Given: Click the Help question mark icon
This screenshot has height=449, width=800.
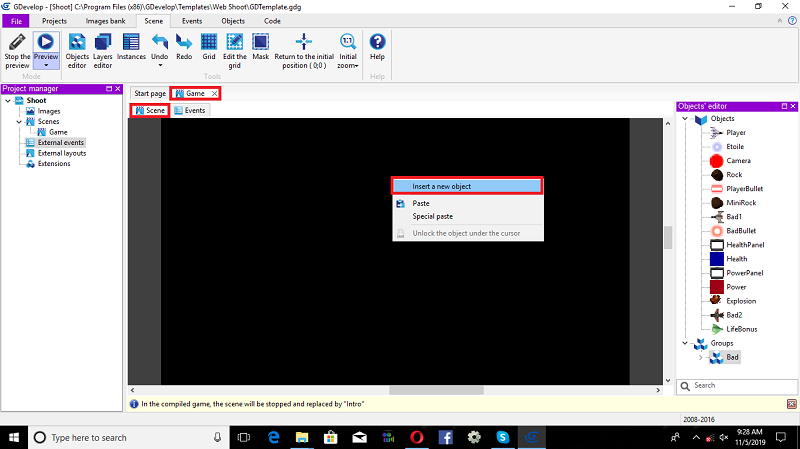Looking at the screenshot, I should 377,47.
